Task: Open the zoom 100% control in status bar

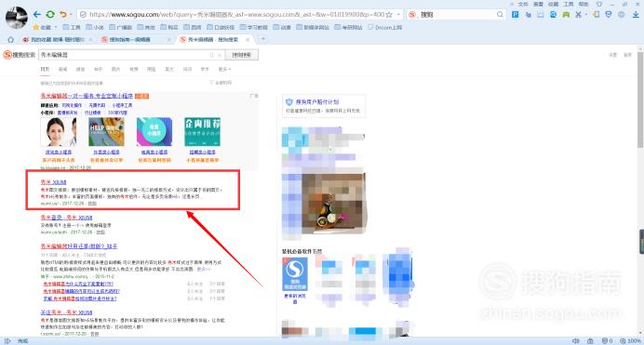Action: coord(631,341)
